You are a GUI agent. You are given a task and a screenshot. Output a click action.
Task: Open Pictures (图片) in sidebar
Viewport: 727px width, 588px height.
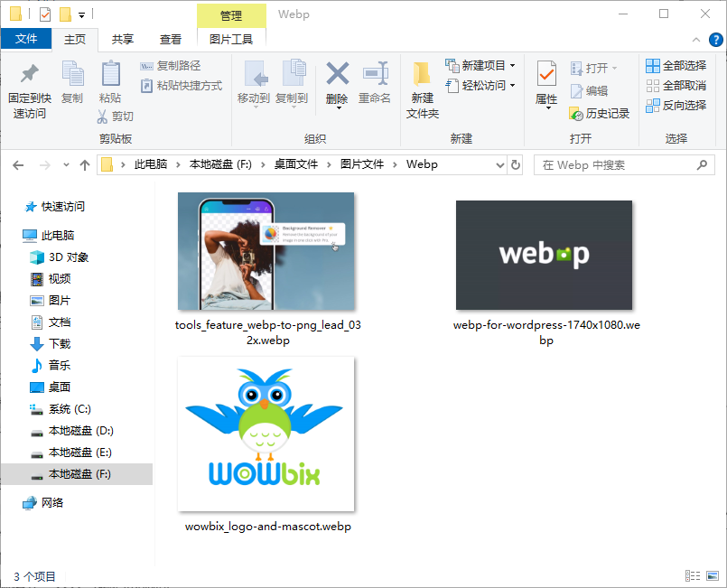51,301
